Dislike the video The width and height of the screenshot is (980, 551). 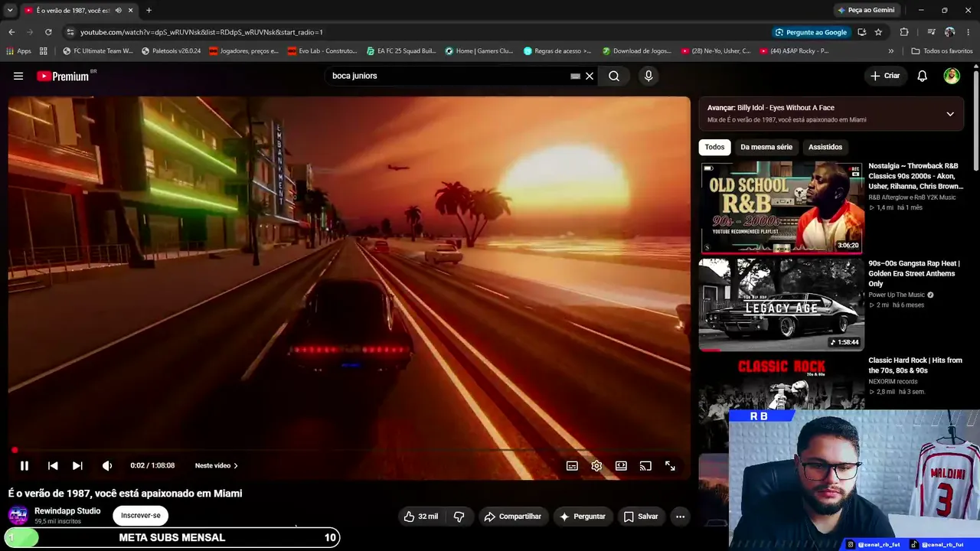pyautogui.click(x=459, y=517)
